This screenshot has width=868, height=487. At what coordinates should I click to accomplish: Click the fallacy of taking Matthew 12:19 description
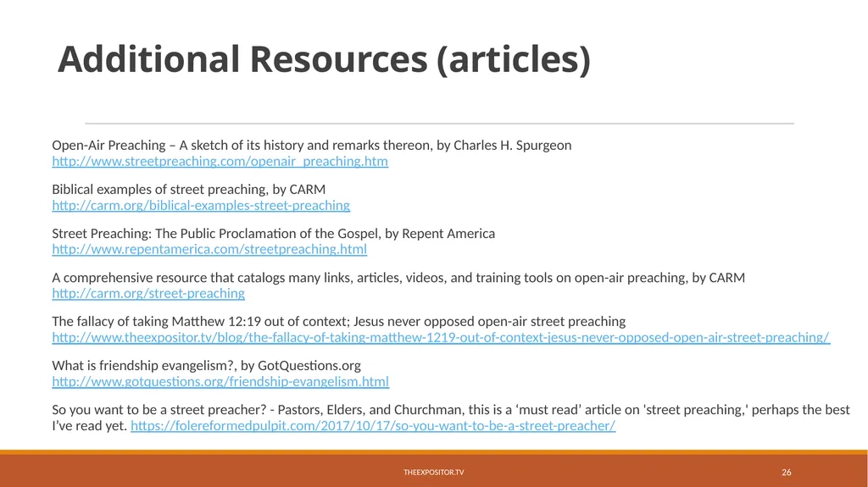(x=339, y=322)
